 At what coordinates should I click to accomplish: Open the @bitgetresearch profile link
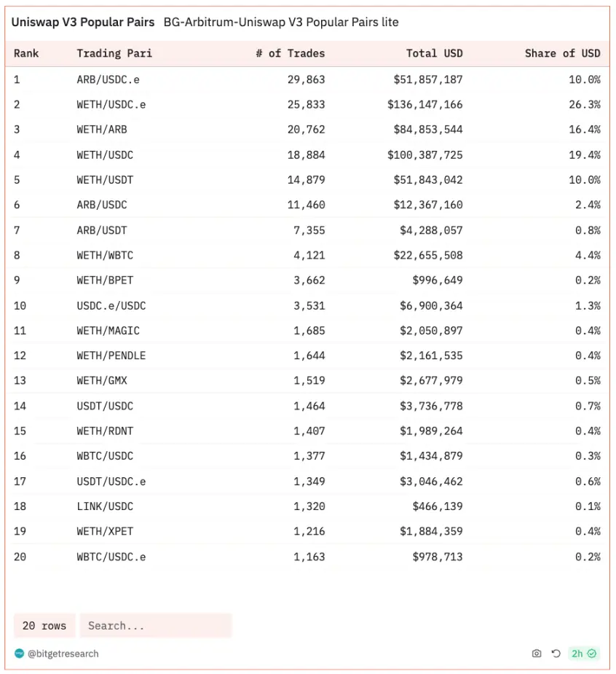[63, 654]
